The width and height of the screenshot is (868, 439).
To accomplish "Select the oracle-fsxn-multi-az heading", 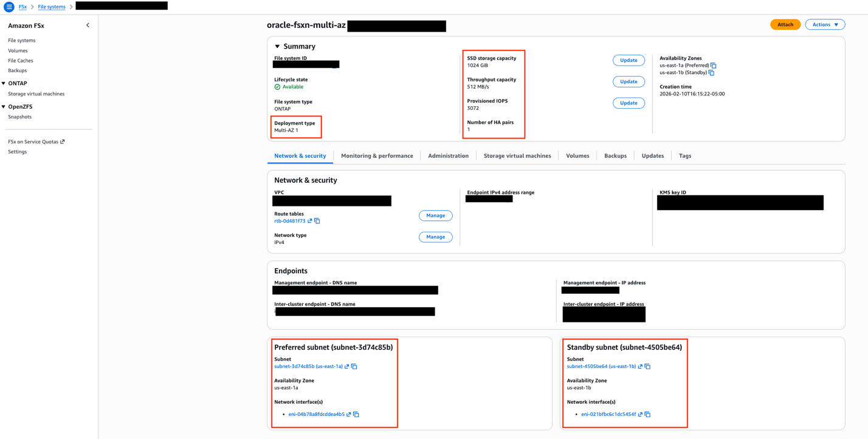I will pyautogui.click(x=306, y=26).
